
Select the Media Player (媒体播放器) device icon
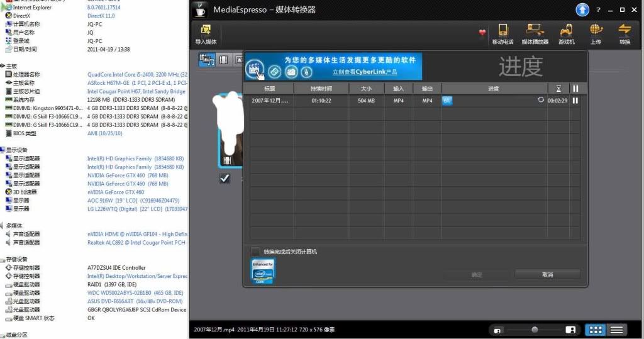pyautogui.click(x=535, y=31)
